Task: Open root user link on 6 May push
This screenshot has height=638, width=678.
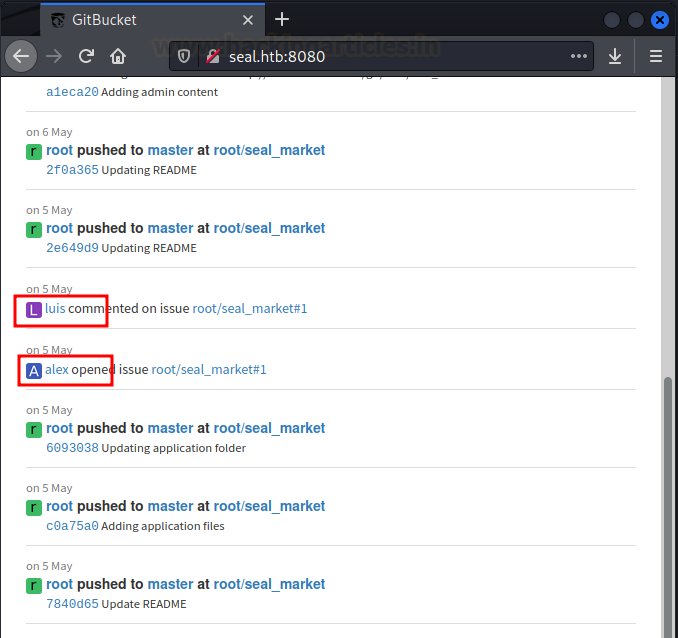Action: (x=60, y=150)
